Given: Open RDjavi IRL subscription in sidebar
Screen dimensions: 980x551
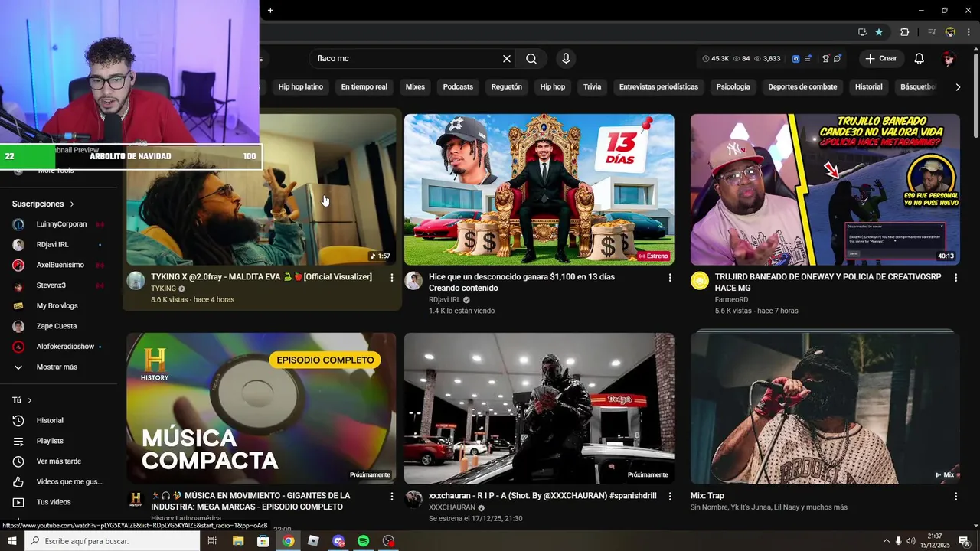Looking at the screenshot, I should coord(59,245).
